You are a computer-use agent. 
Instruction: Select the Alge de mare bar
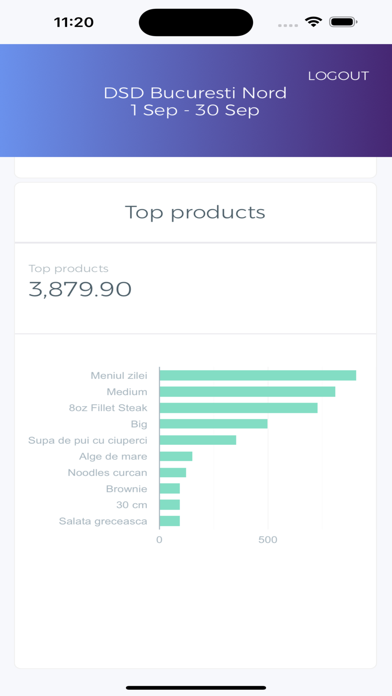[176, 456]
